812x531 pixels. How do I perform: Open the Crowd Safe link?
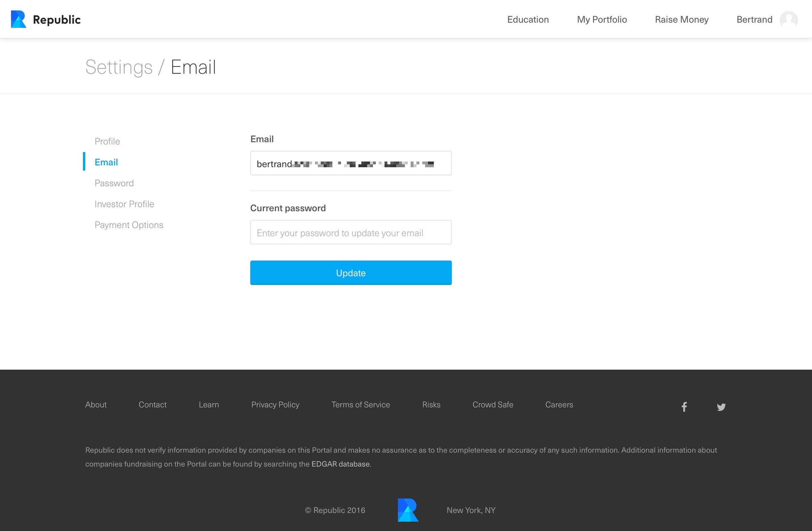493,405
